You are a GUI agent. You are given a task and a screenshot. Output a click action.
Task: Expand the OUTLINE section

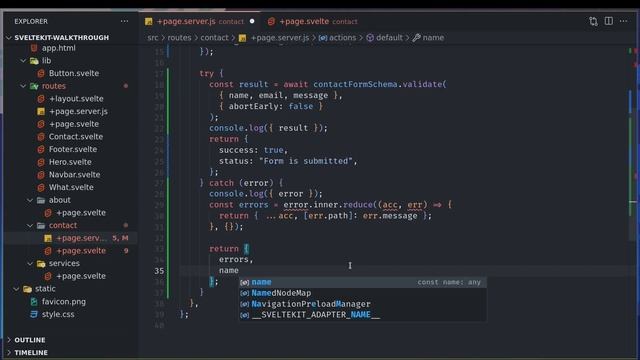[9, 340]
